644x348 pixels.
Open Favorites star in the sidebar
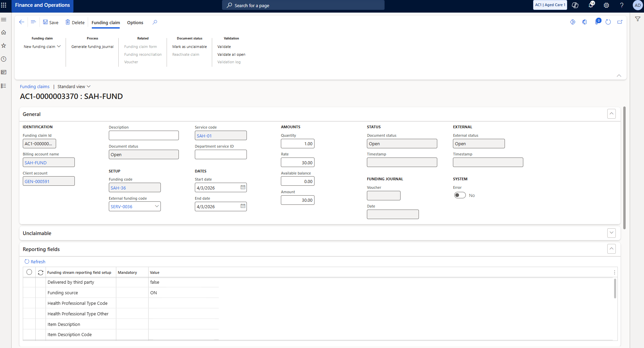(x=4, y=46)
